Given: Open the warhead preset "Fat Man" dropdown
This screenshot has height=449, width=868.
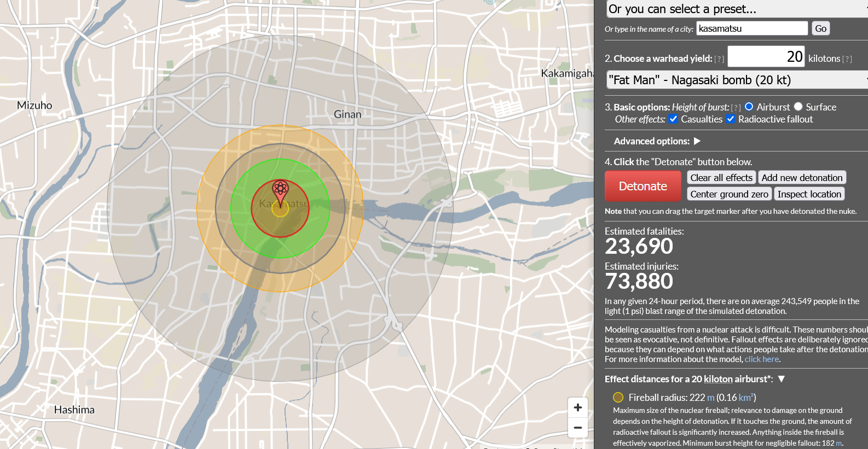Looking at the screenshot, I should pyautogui.click(x=737, y=80).
